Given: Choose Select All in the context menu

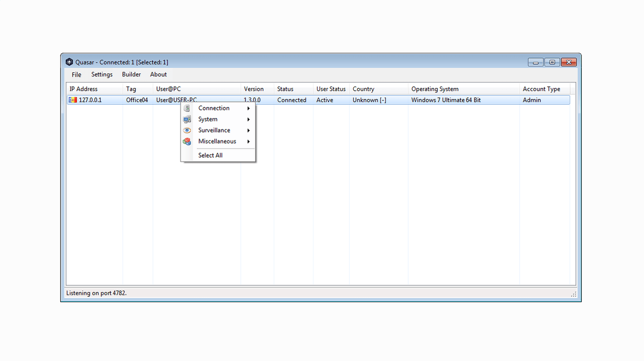Looking at the screenshot, I should [x=210, y=155].
